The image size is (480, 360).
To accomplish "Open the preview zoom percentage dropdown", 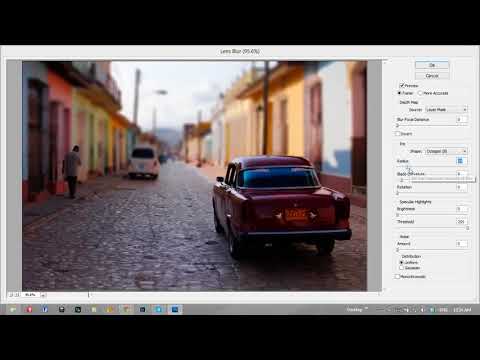I will coord(43,295).
